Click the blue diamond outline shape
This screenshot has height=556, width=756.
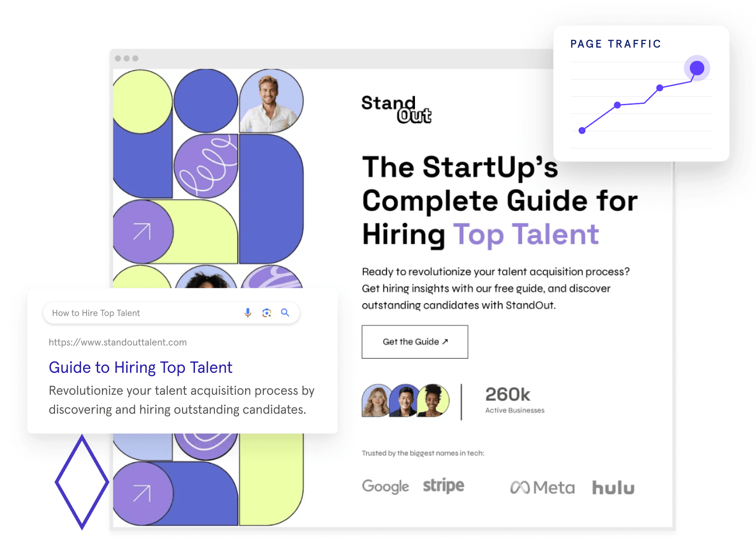[82, 482]
